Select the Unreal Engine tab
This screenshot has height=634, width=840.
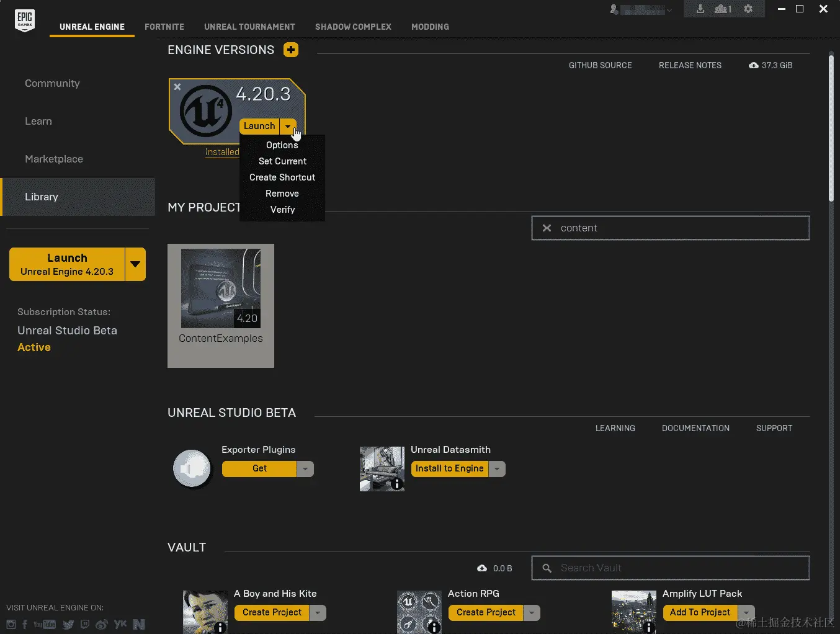click(92, 27)
